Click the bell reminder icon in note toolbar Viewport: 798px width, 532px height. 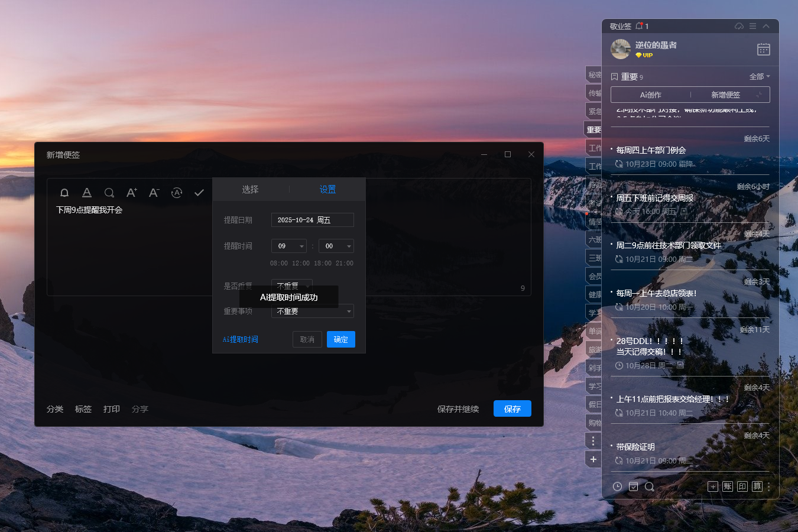click(x=64, y=193)
